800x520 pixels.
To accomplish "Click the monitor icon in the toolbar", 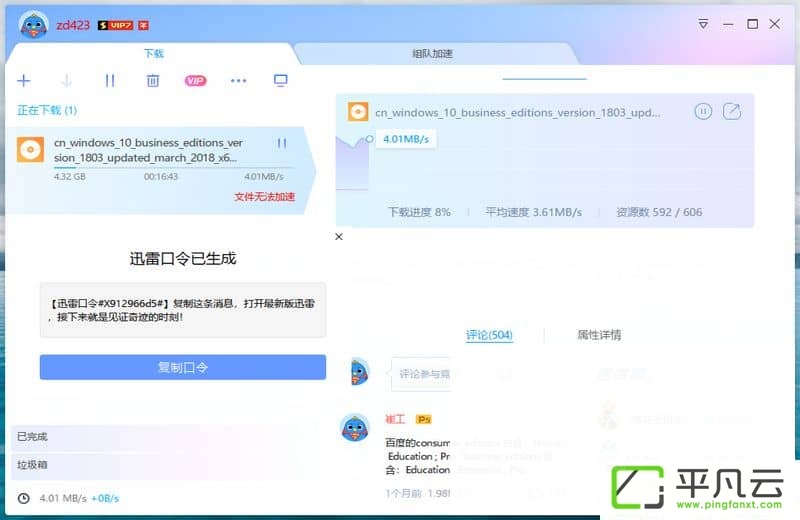I will pyautogui.click(x=281, y=81).
